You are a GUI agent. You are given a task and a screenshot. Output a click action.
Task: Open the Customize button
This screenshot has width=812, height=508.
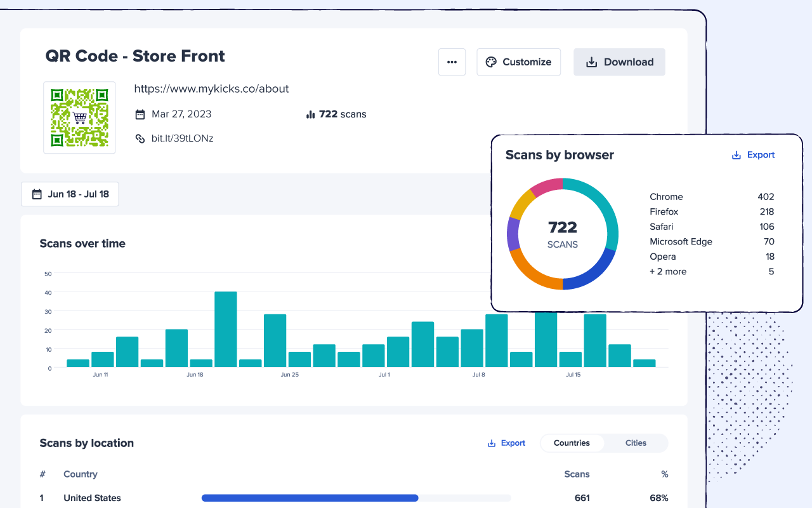[518, 62]
